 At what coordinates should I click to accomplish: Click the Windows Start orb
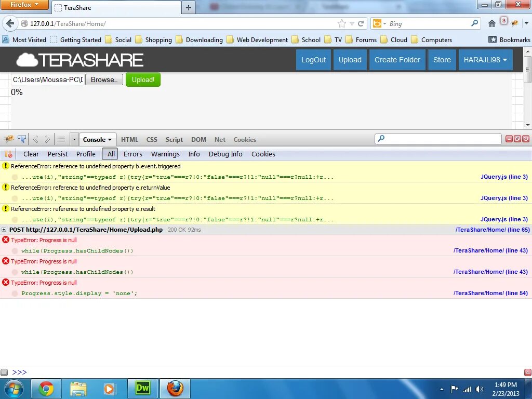14,389
